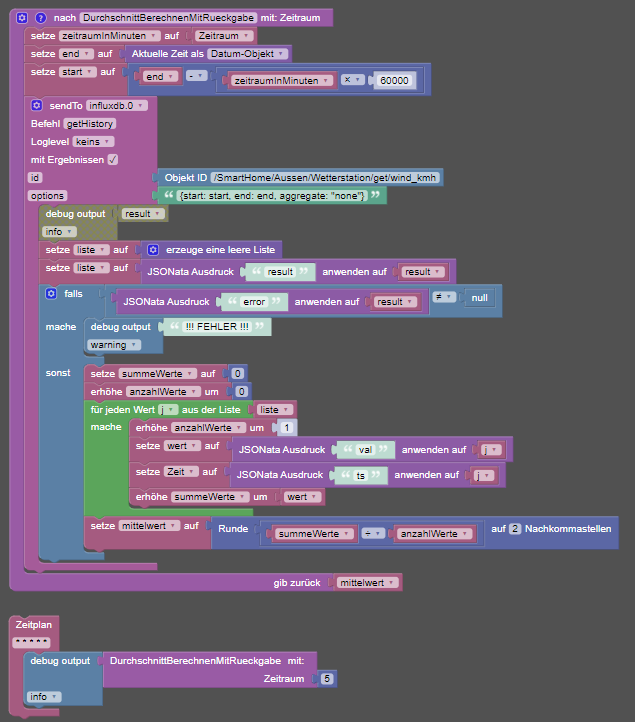The image size is (635, 722).
Task: Open the anzahlWerte dropdown in Runde
Action: click(x=435, y=534)
